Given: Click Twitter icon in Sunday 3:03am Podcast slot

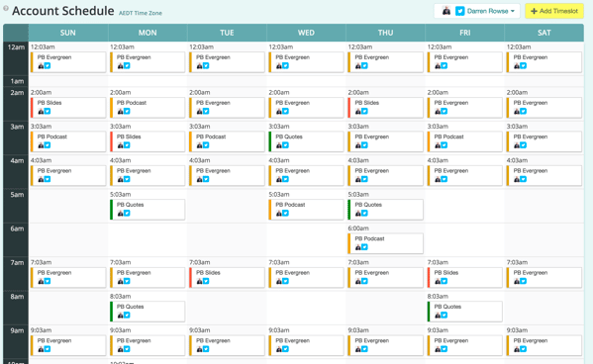Looking at the screenshot, I should 48,145.
